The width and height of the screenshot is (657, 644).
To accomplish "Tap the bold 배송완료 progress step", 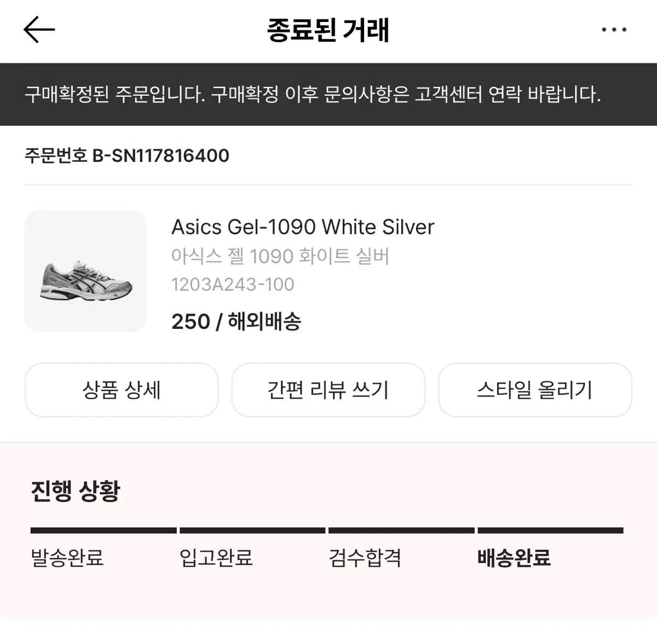I will [514, 558].
